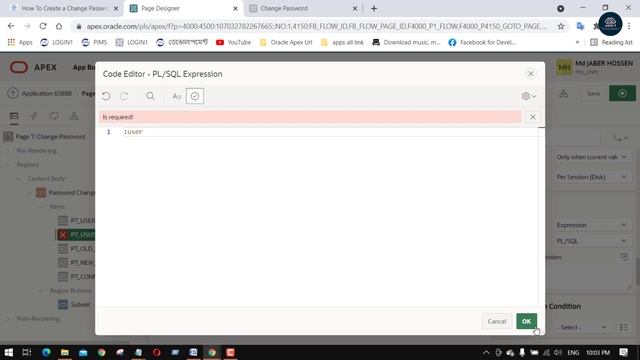The height and width of the screenshot is (360, 640).
Task: Click Save button in Page Designer
Action: point(593,93)
